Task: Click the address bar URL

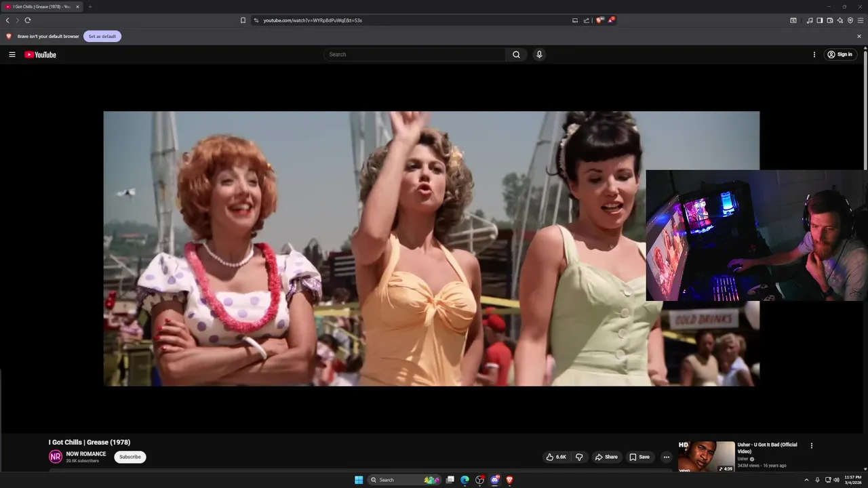Action: (x=313, y=20)
